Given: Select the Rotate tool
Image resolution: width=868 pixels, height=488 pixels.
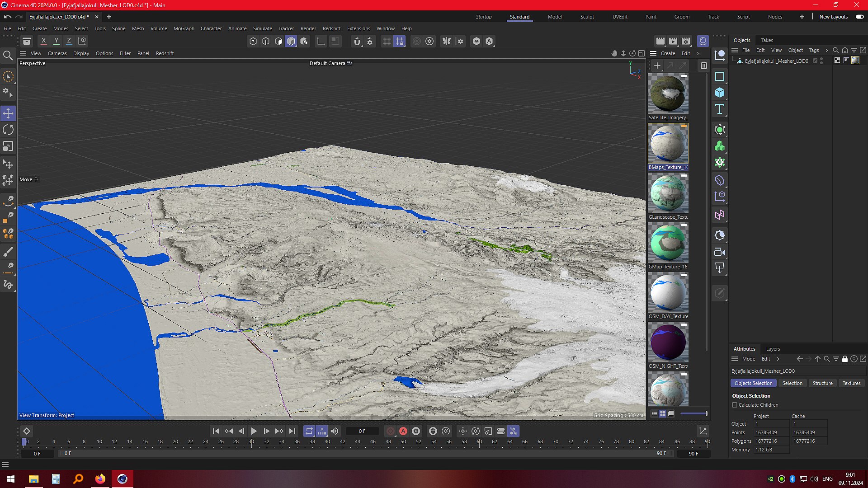Looking at the screenshot, I should click(x=8, y=130).
